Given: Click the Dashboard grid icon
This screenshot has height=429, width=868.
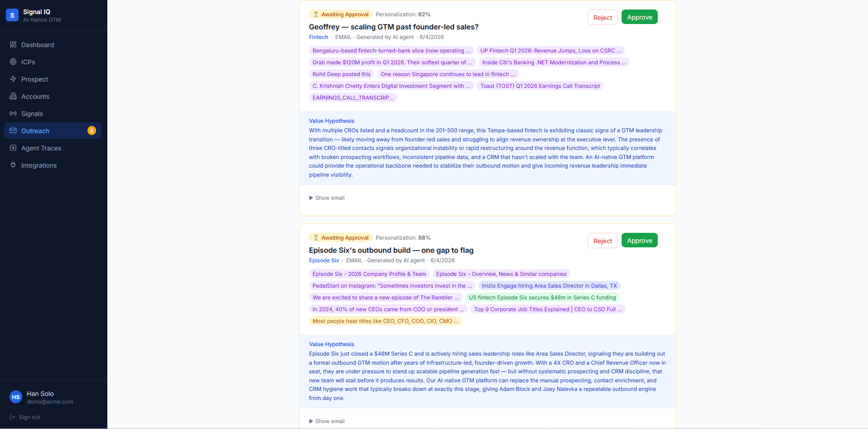Looking at the screenshot, I should pyautogui.click(x=13, y=44).
